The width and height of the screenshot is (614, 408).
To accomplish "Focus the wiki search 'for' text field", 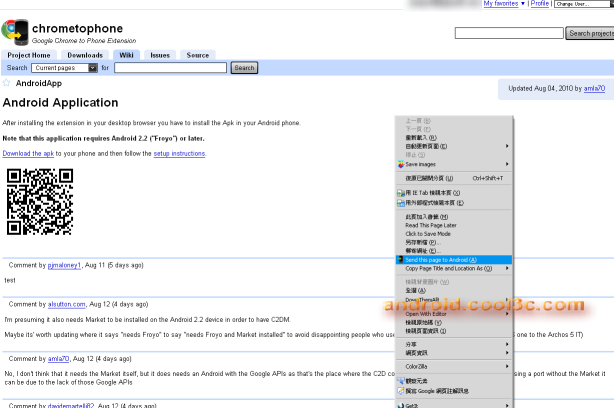I will pos(170,68).
